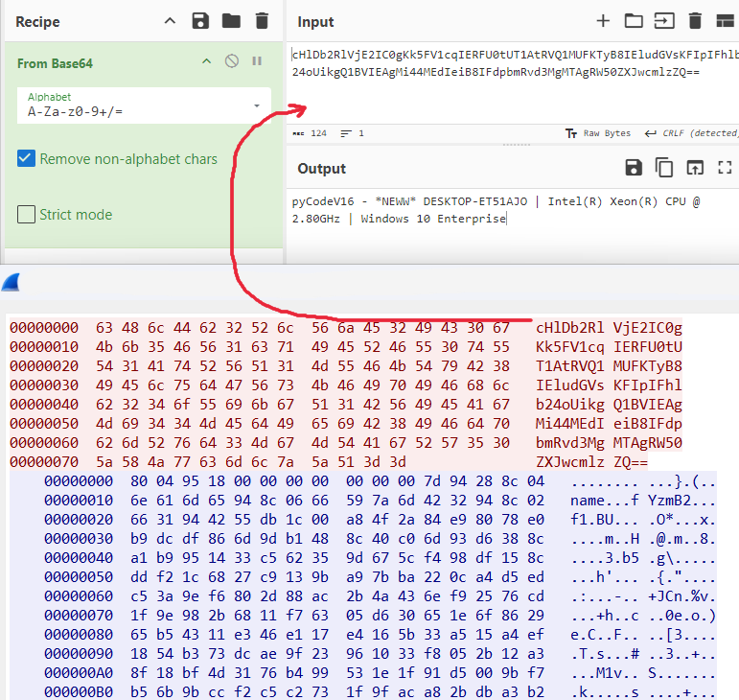739x700 pixels.
Task: Change the CRLF end-of-line setting
Action: tap(690, 133)
